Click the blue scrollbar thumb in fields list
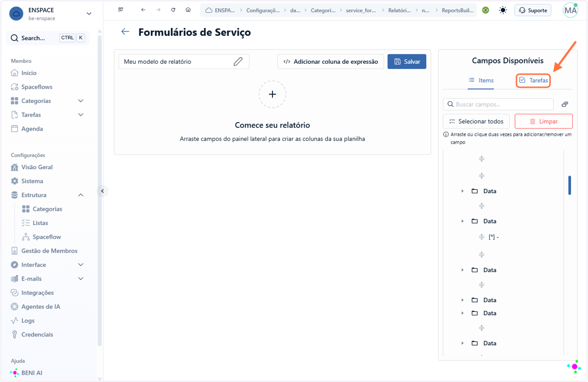This screenshot has height=382, width=588. pyautogui.click(x=570, y=185)
